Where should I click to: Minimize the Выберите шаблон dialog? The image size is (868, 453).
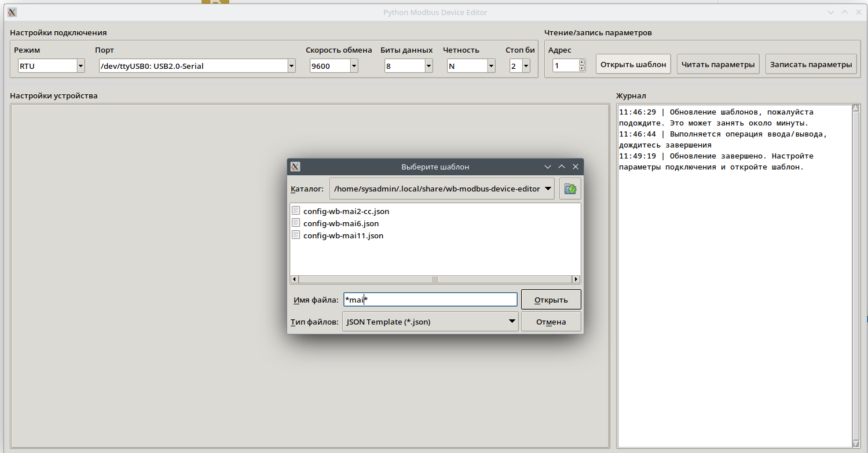(x=547, y=167)
